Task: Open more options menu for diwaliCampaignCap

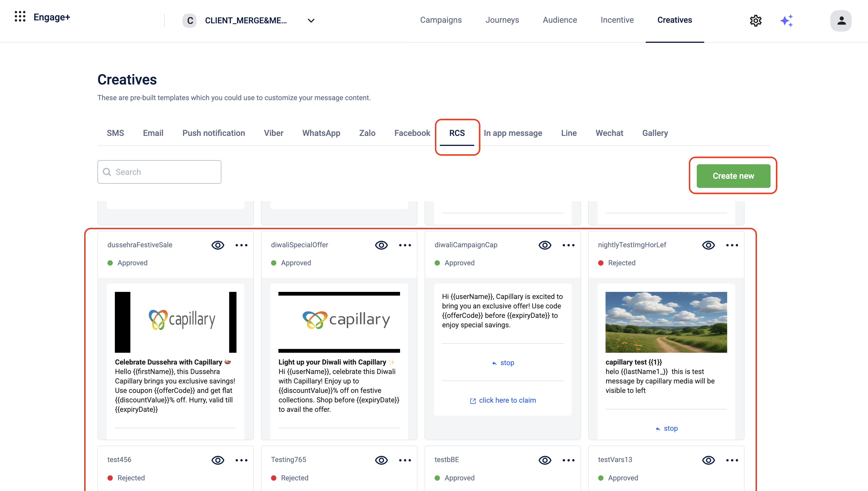Action: tap(568, 245)
